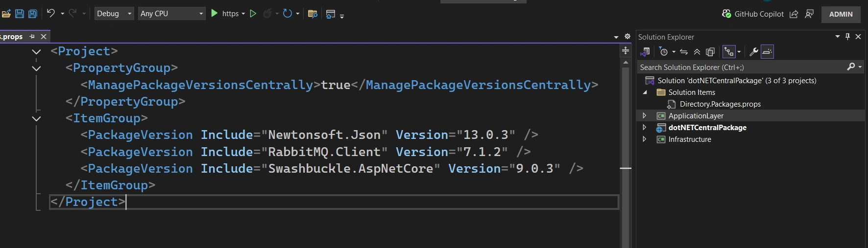The height and width of the screenshot is (248, 868).
Task: Collapse the PropertyGroup outlining chevron
Action: pyautogui.click(x=36, y=68)
